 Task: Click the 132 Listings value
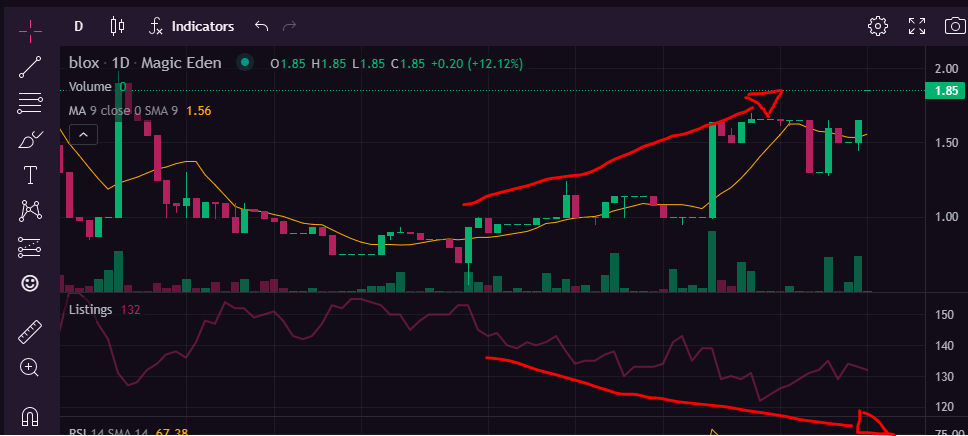(x=130, y=309)
